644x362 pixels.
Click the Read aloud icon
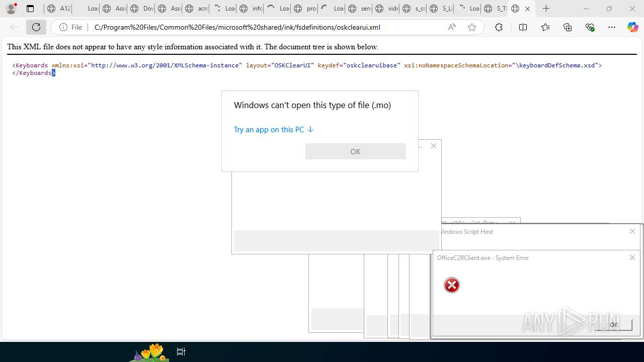[452, 27]
